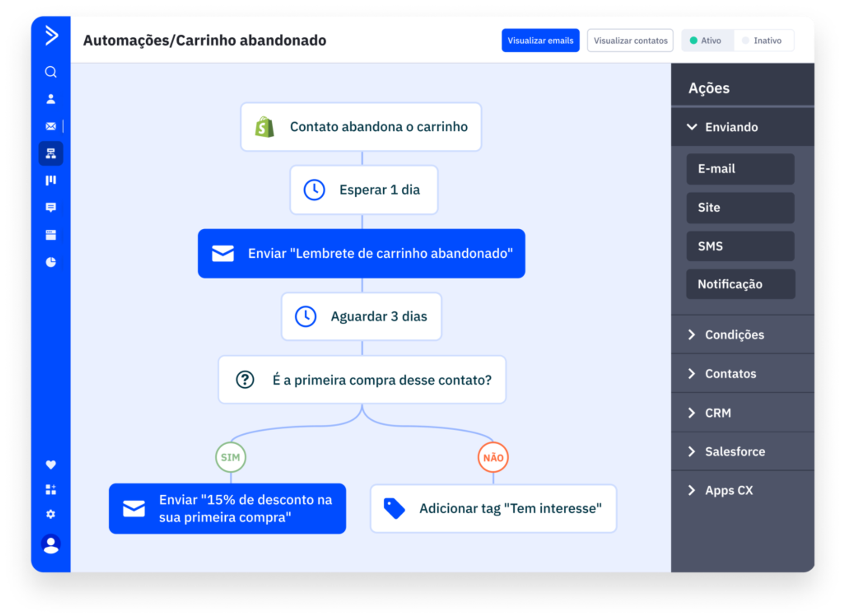Select the Esperar 1 dia step

tap(364, 190)
